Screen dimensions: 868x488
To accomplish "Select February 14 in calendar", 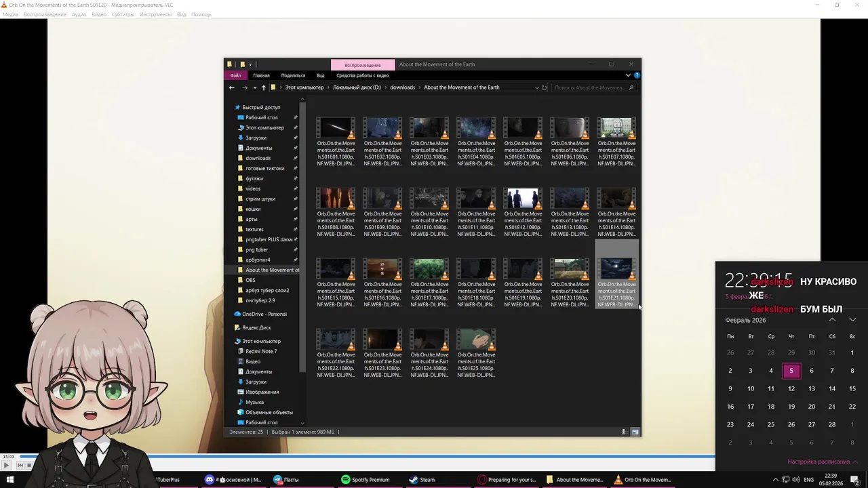I will click(x=832, y=388).
